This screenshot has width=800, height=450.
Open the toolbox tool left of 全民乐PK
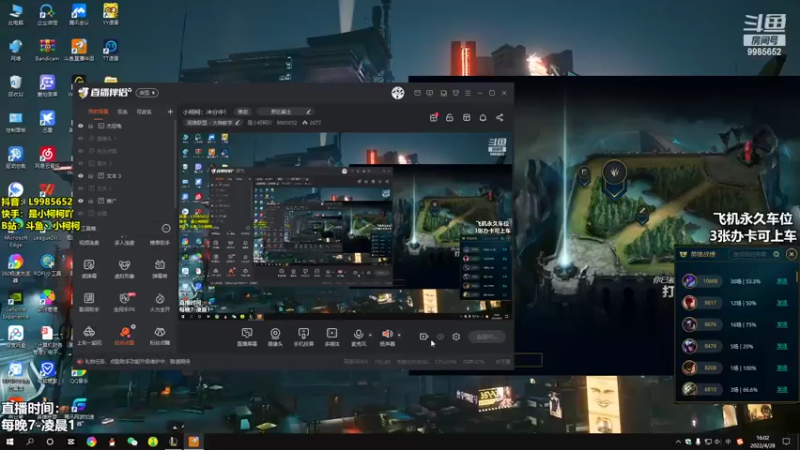[x=89, y=302]
